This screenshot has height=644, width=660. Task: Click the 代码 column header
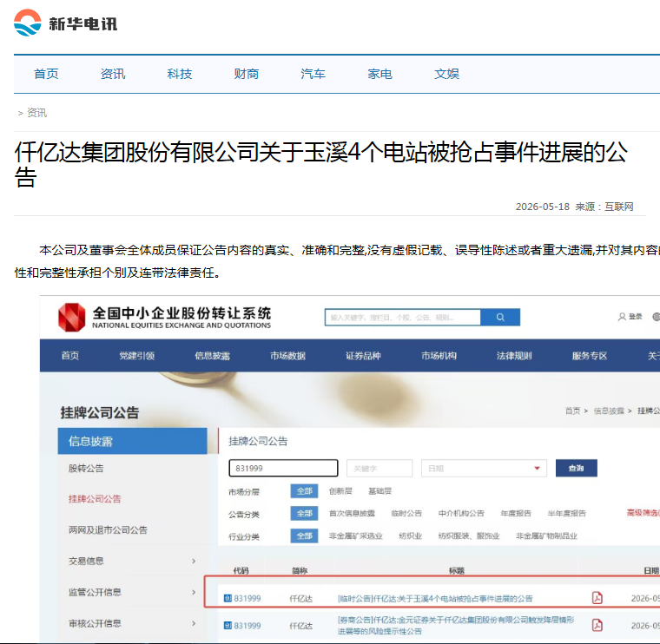241,570
